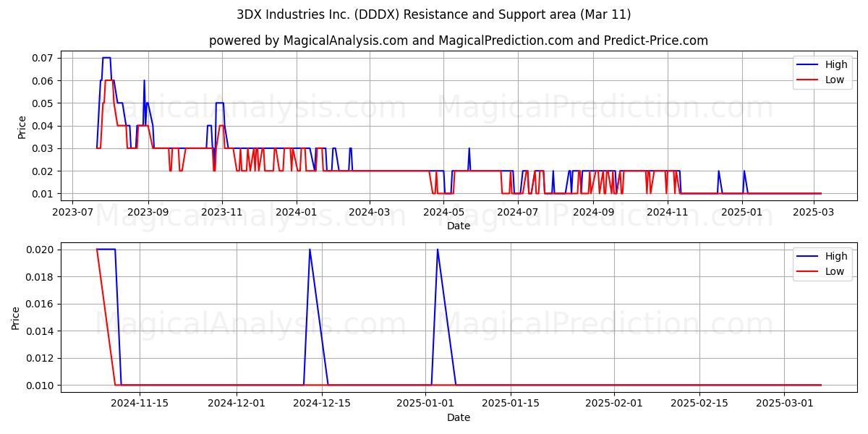Click the 2024-01 date tick label
Viewport: 868px width, 434px height.
click(296, 212)
